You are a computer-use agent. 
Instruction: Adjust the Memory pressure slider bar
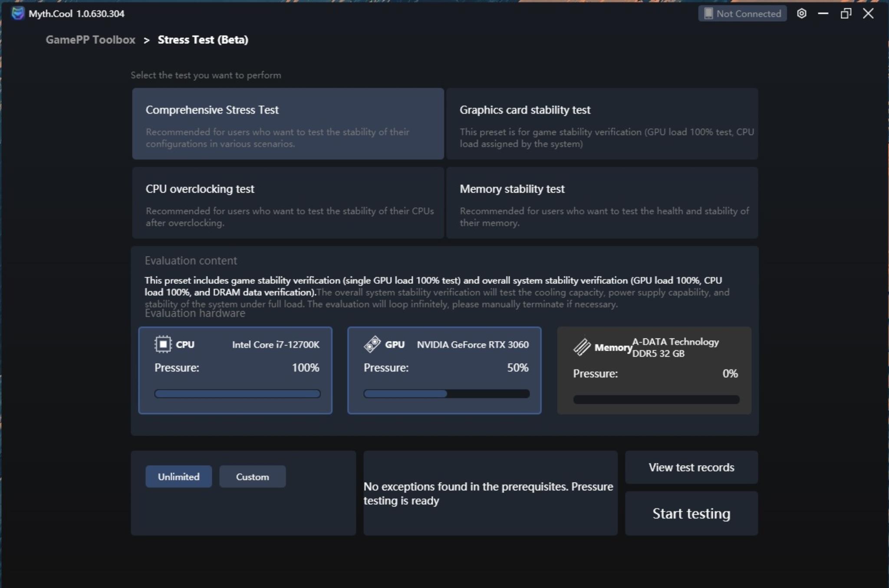[x=656, y=399]
